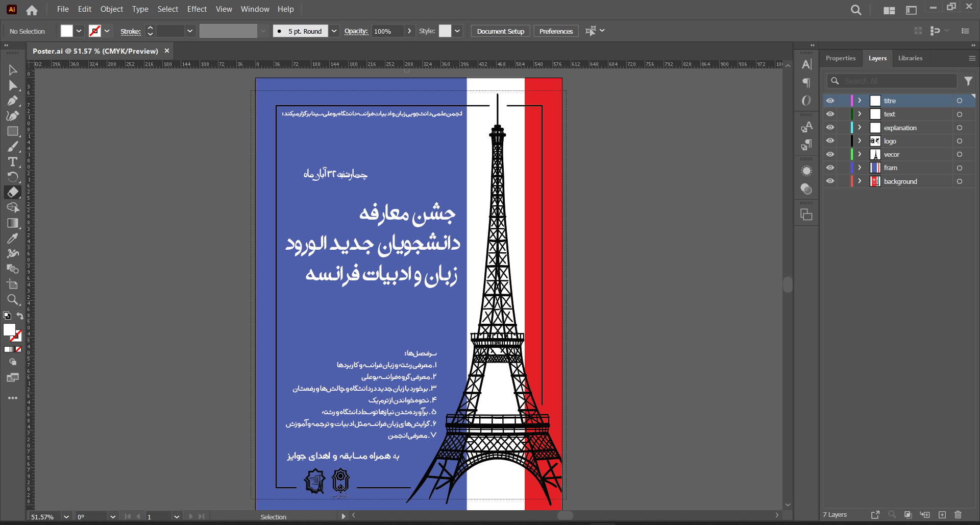
Task: Click the Fill color swatch in control bar
Action: pos(67,31)
